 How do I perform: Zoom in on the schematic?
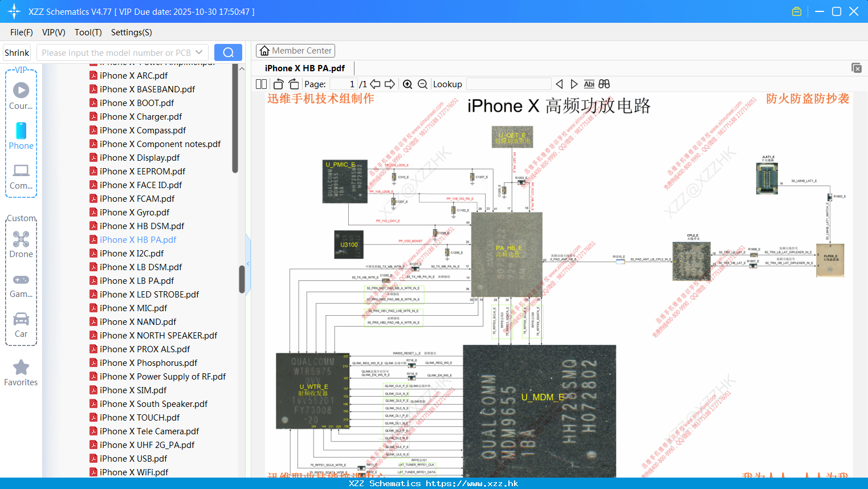[407, 84]
